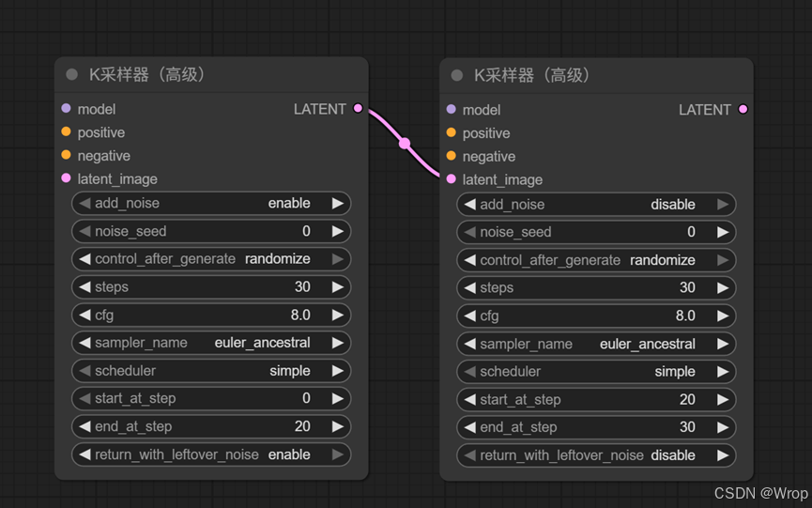
Task: Decrease steps in the right node
Action: pos(470,288)
